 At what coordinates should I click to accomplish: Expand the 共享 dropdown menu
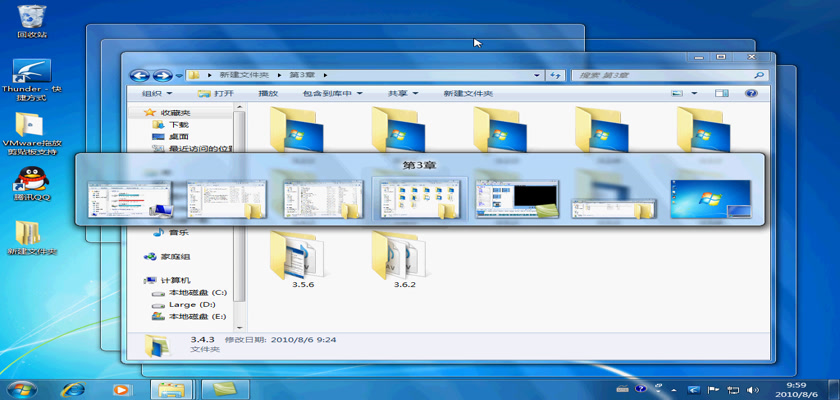pyautogui.click(x=402, y=93)
